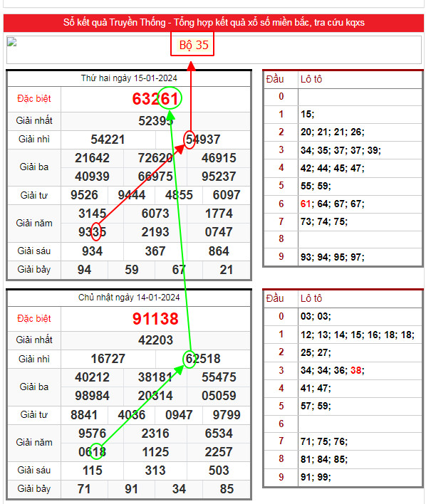The width and height of the screenshot is (426, 504).
Task: Click the red-circled digits in 9335
Action: pyautogui.click(x=96, y=232)
